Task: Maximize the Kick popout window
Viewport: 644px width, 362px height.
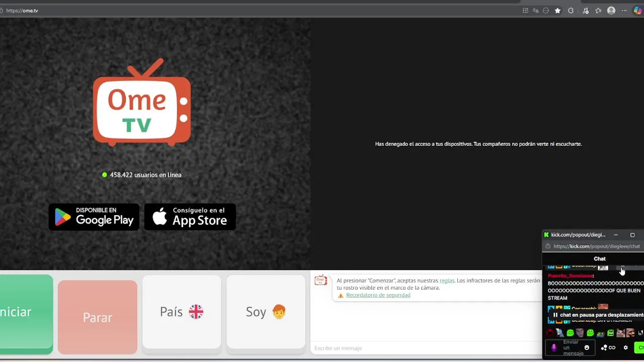Action: point(632,235)
